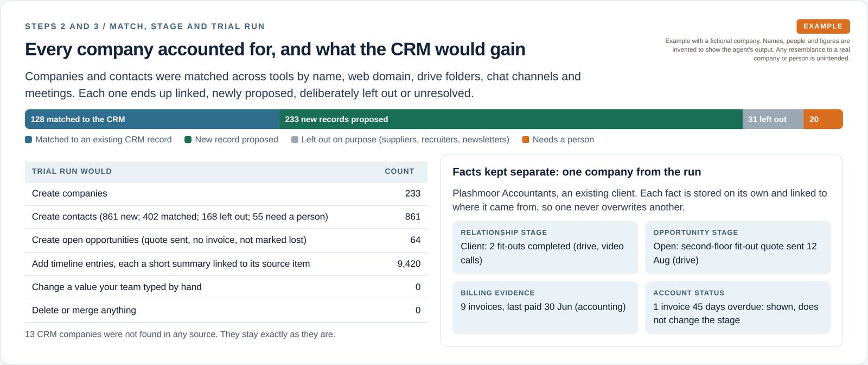Click legend text 'Needs a person'

(563, 140)
